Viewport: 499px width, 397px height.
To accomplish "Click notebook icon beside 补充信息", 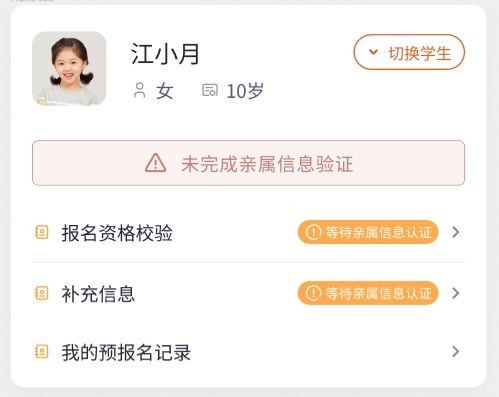I will [42, 293].
